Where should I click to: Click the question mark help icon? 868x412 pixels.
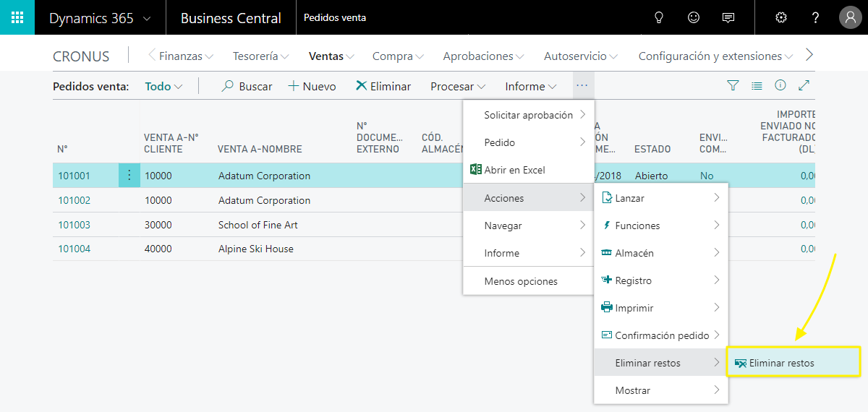[x=815, y=17]
